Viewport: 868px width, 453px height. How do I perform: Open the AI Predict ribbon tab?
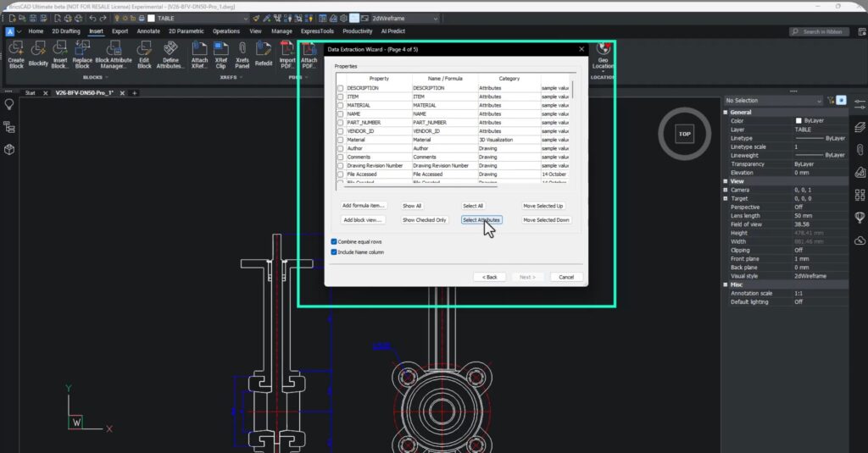coord(393,31)
